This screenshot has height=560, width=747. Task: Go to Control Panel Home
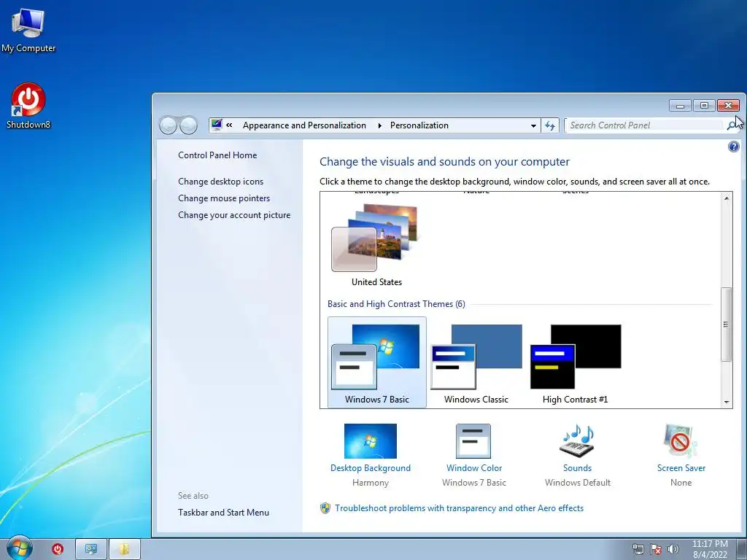217,155
